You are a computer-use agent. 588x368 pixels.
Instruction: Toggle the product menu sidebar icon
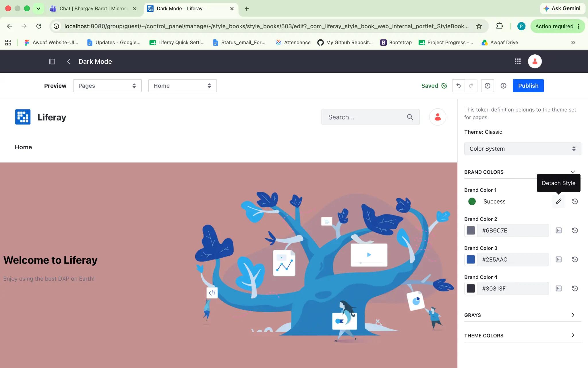[x=52, y=62]
